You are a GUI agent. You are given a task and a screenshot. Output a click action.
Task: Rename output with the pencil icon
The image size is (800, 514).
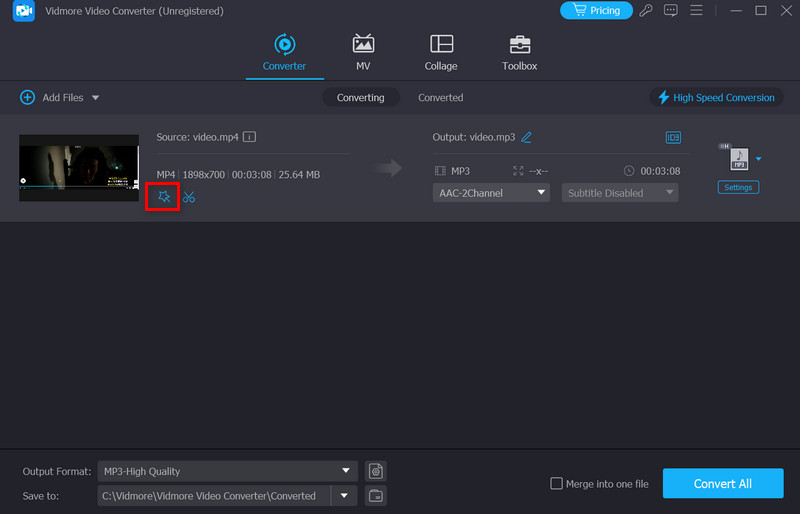526,137
